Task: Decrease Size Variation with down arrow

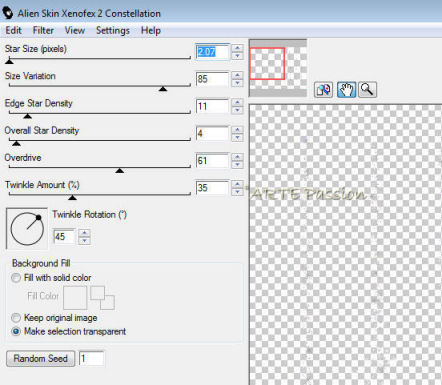Action: tap(237, 83)
